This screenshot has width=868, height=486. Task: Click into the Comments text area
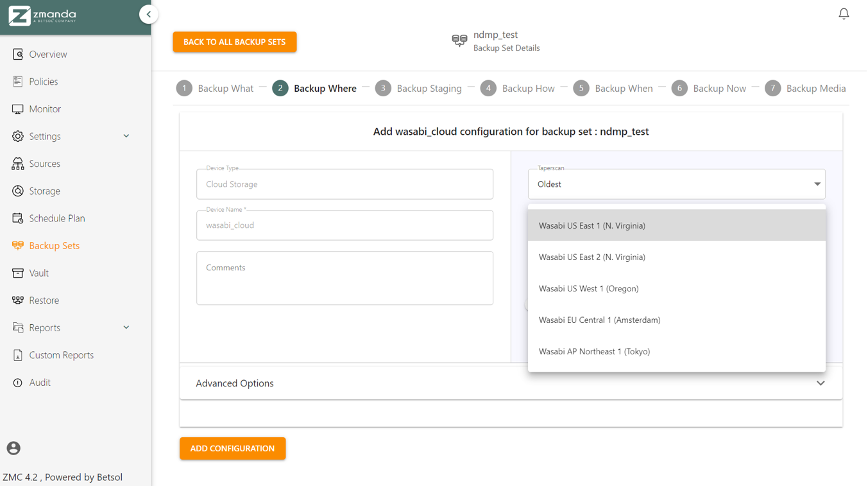tap(345, 278)
